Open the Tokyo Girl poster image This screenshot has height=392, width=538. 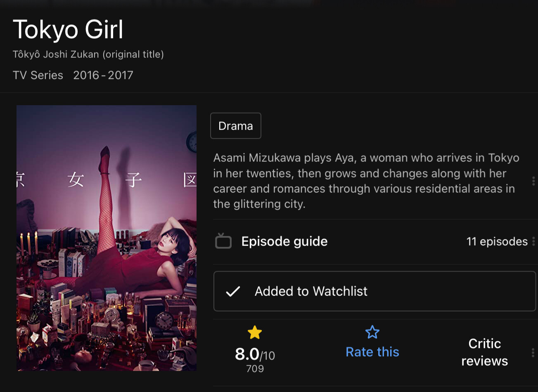coord(107,238)
